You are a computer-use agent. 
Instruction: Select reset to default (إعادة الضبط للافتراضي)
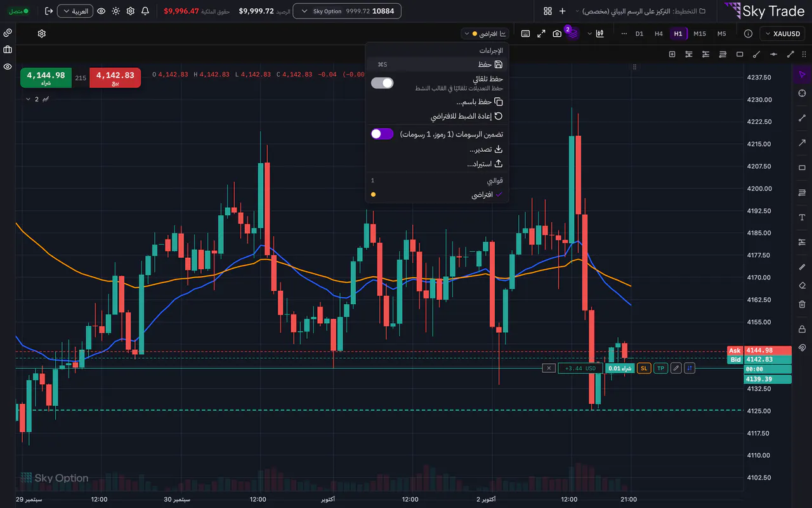coord(437,117)
